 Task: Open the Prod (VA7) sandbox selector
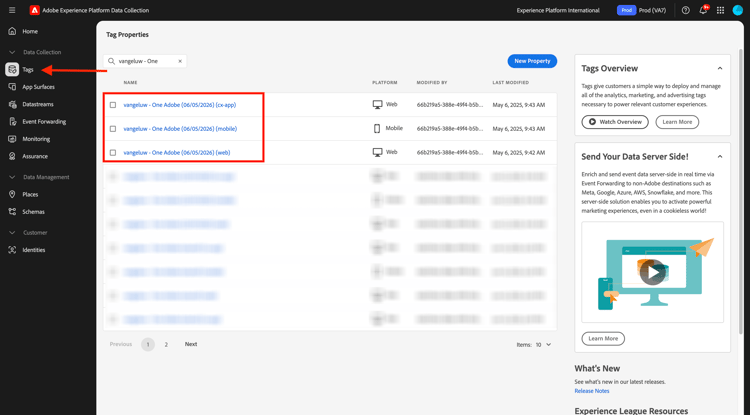coord(642,10)
